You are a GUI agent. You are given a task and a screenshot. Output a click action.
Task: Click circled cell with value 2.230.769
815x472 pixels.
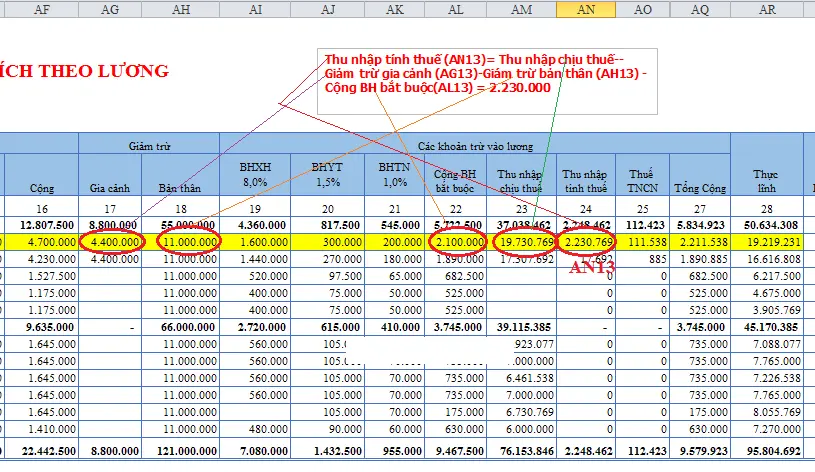(586, 242)
